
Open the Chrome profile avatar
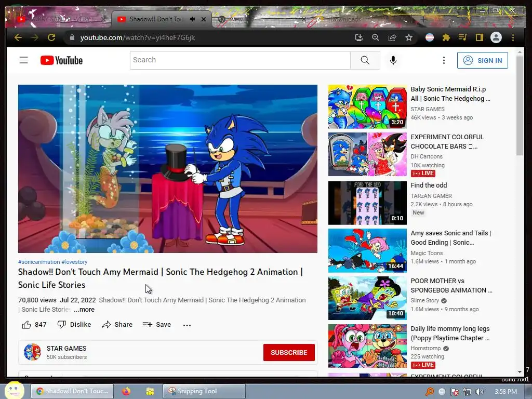point(496,37)
